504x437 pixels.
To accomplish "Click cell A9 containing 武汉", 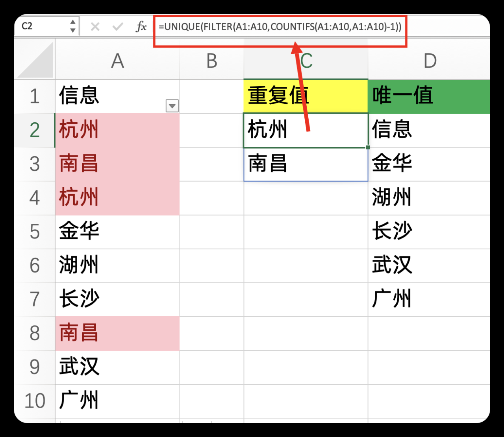I will (117, 367).
